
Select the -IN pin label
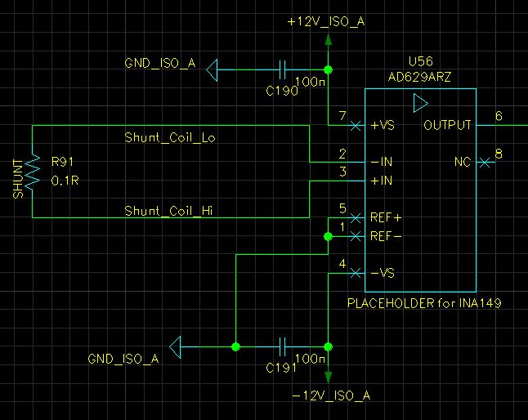coord(382,162)
